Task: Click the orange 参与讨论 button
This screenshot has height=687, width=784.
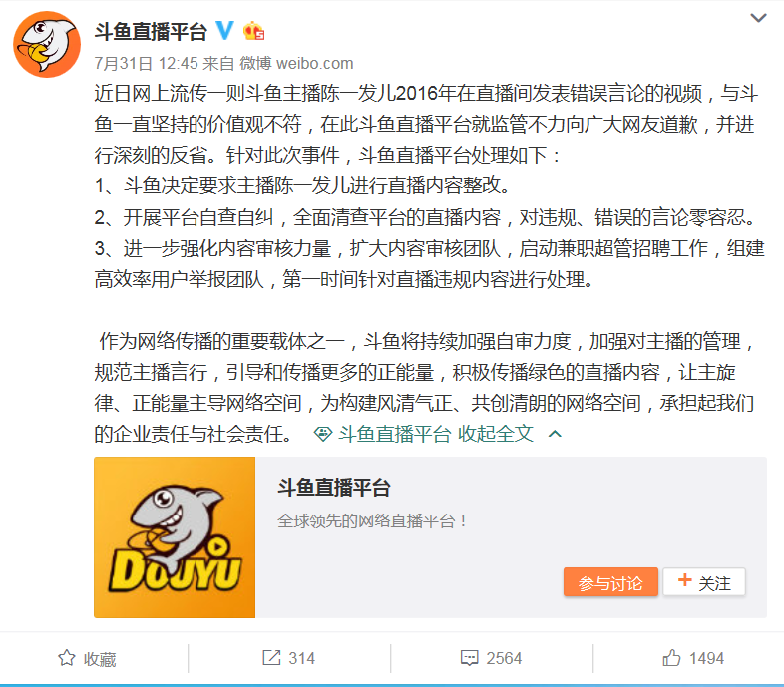Action: (610, 582)
